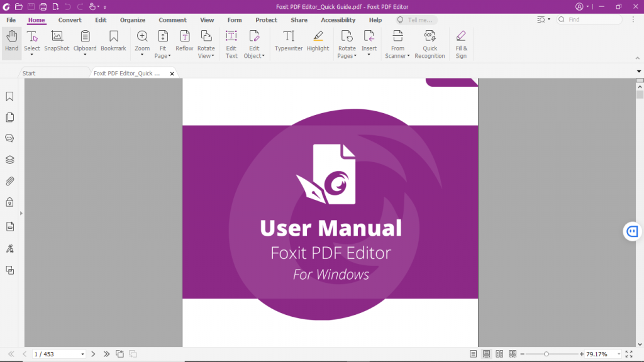Activate the Typewriter tool

pos(288,41)
